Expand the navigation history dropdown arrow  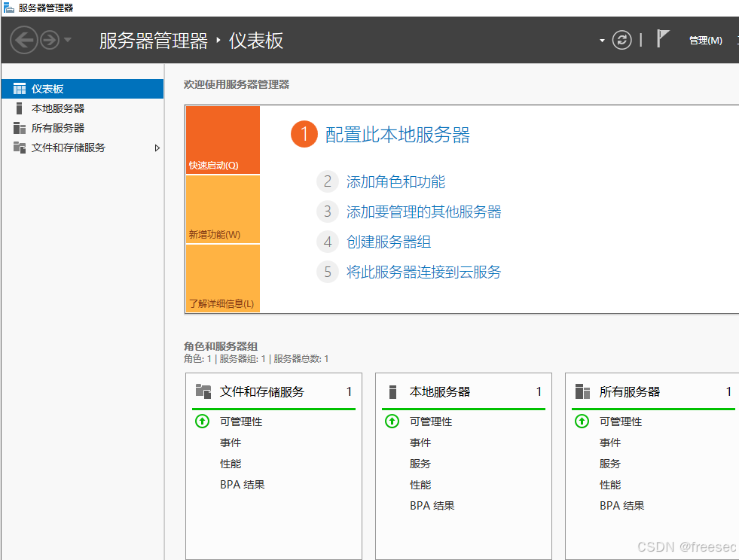pyautogui.click(x=68, y=40)
